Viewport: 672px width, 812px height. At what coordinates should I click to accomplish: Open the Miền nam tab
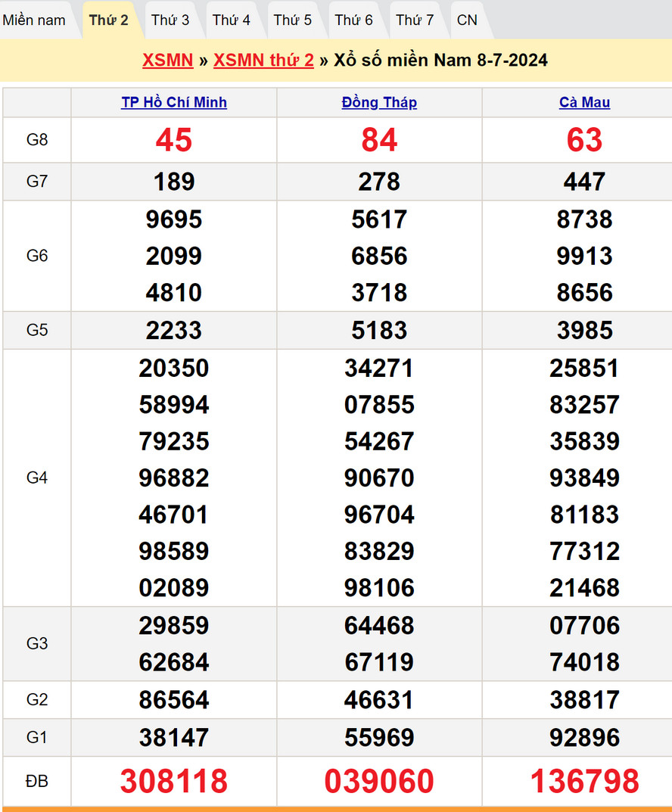[x=34, y=20]
